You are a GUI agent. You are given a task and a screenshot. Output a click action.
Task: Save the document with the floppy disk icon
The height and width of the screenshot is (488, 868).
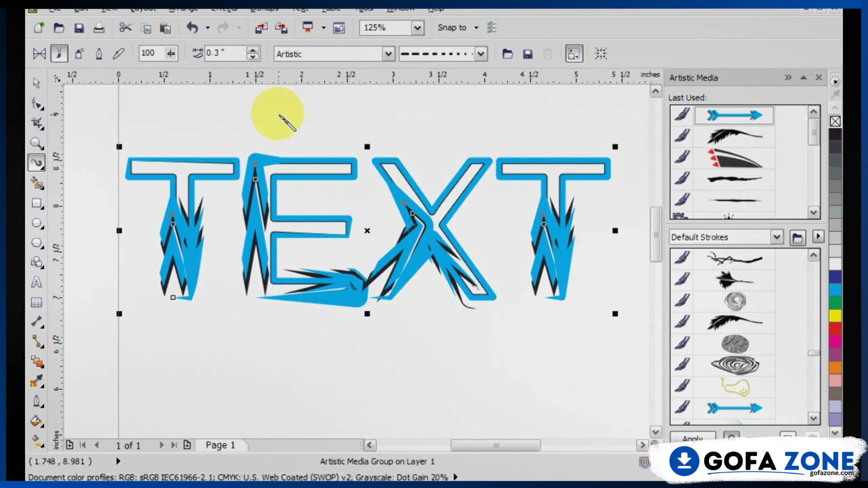(79, 28)
